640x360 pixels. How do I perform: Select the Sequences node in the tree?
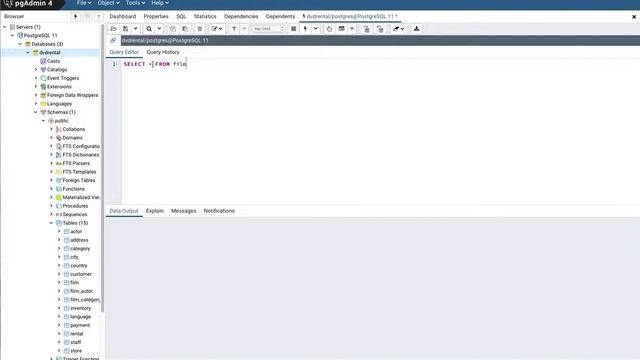pyautogui.click(x=75, y=214)
